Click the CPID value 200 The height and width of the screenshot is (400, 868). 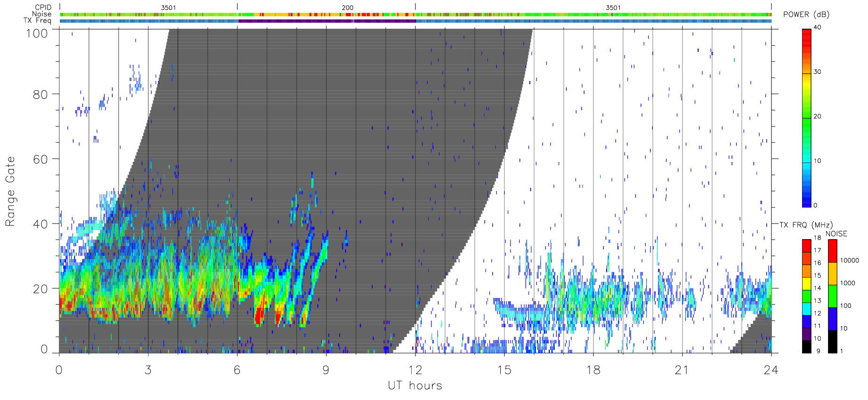pyautogui.click(x=348, y=8)
